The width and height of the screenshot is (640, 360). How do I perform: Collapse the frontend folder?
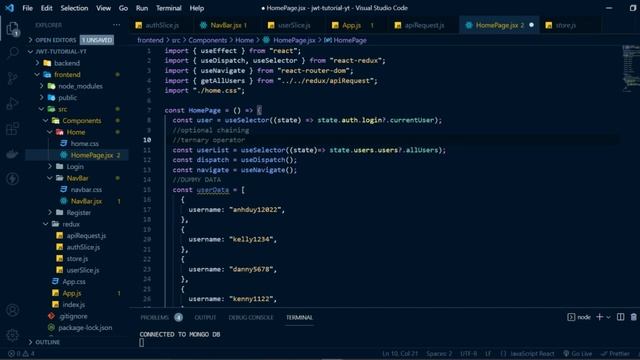[x=67, y=75]
